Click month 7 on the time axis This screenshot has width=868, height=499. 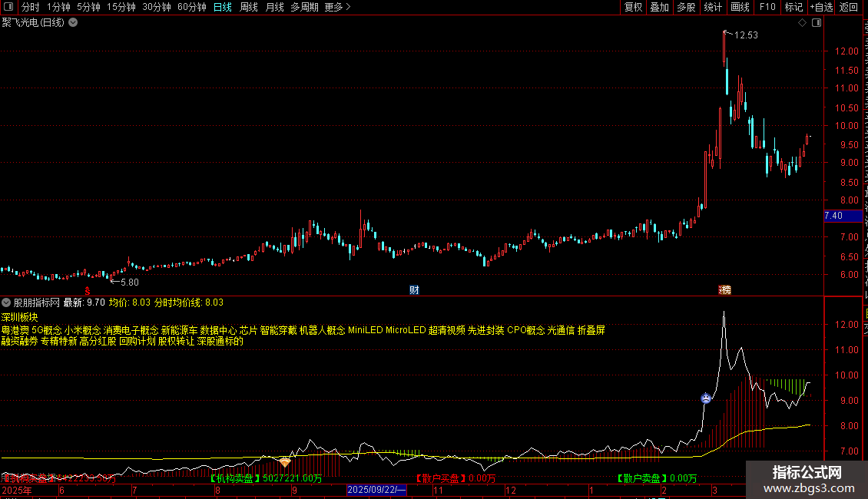pos(134,490)
